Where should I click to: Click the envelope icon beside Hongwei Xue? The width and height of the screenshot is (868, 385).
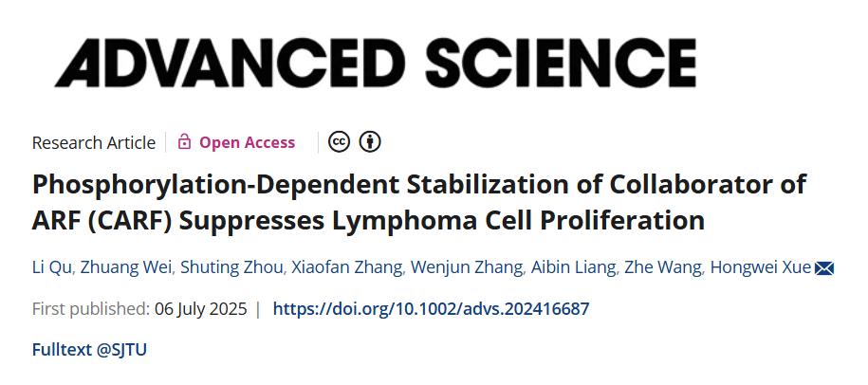pos(824,268)
